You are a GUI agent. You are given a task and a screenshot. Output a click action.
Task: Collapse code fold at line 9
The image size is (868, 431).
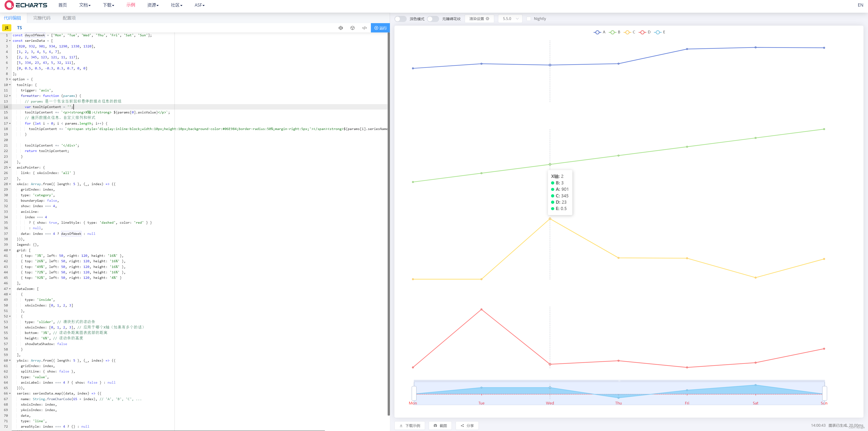pos(10,79)
